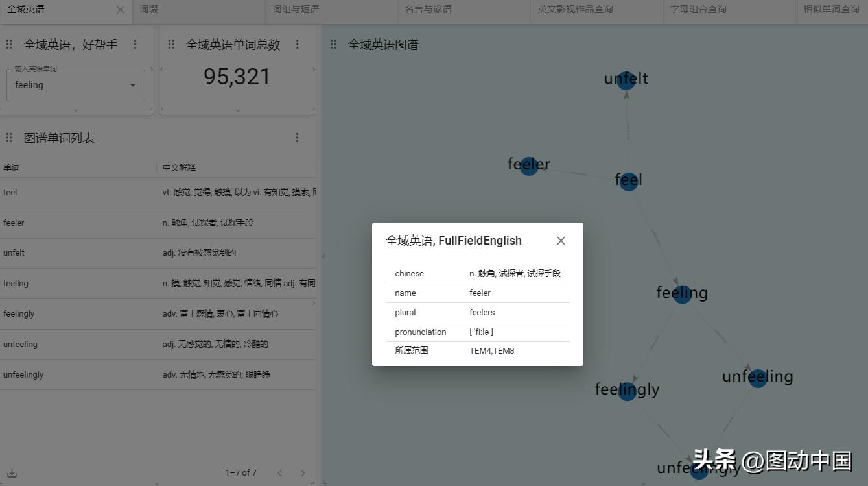Open the 英文影视作品查询 tab
The width and height of the screenshot is (868, 486).
[x=576, y=9]
